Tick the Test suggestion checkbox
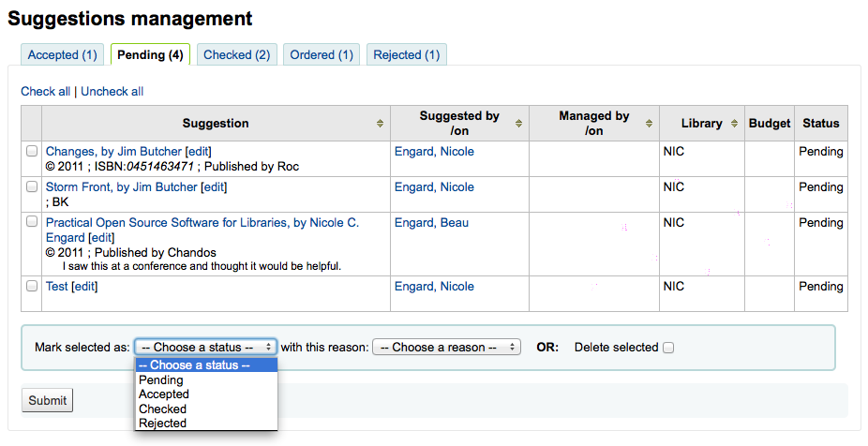Screen dimensions: 868x446 pos(32,286)
